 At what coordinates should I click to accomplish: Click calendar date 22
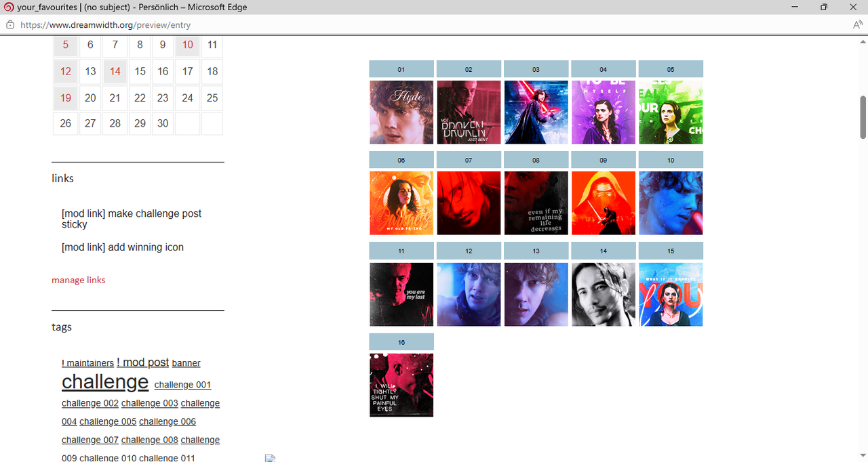tap(140, 98)
